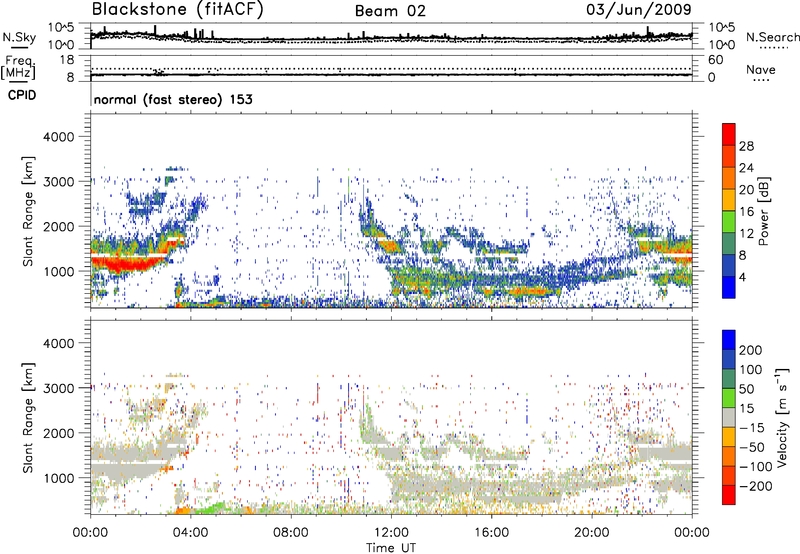
Task: Click the noise trace in the N.Sky panel
Action: (391, 38)
